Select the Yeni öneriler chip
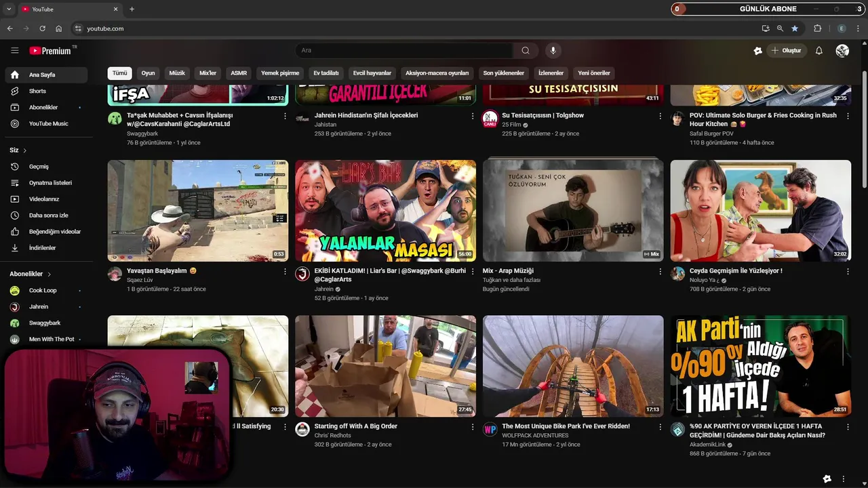The width and height of the screenshot is (868, 488). pos(594,73)
